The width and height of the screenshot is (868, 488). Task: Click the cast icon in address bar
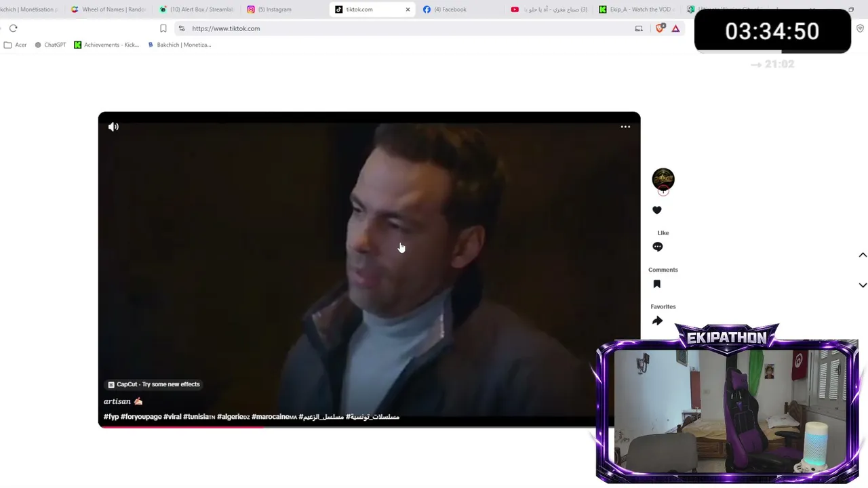(639, 28)
